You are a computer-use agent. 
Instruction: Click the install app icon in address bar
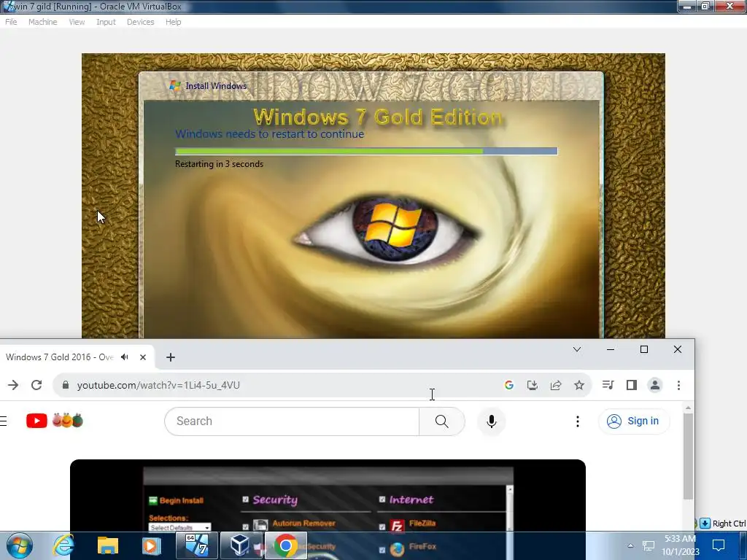[x=532, y=385]
